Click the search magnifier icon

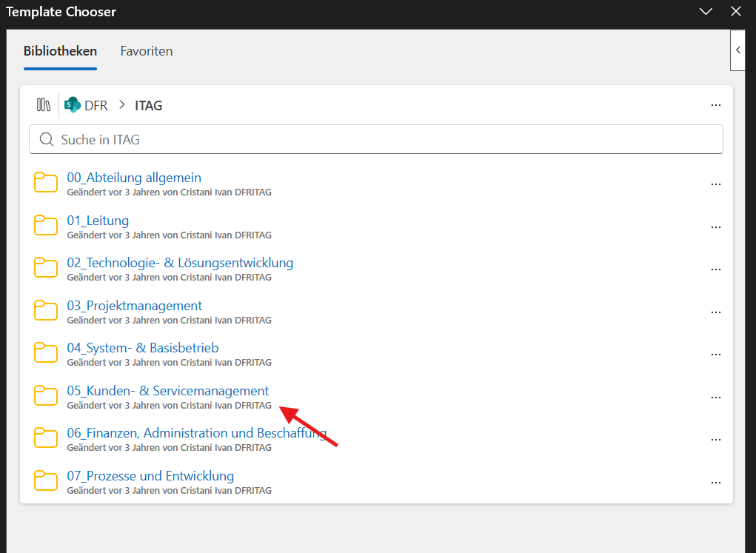coord(47,139)
